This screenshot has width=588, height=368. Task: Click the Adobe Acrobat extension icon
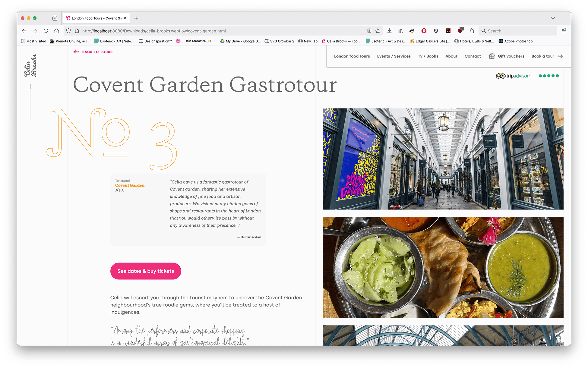point(448,31)
